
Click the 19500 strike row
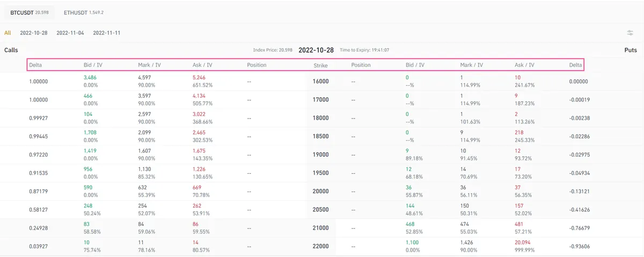click(x=321, y=173)
